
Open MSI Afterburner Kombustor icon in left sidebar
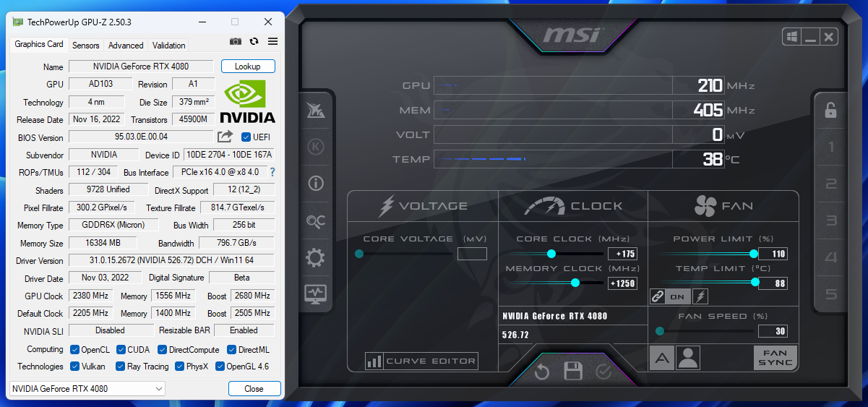[x=316, y=110]
